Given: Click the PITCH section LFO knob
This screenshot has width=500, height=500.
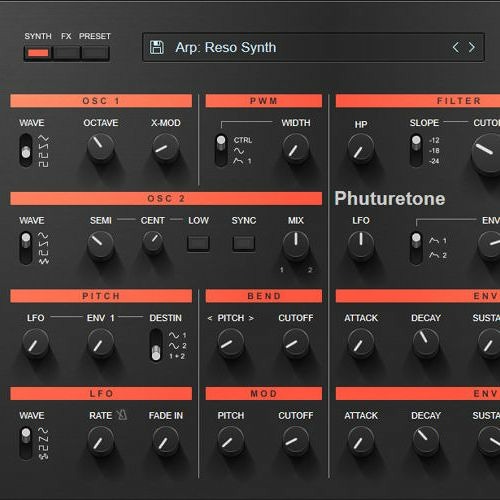Looking at the screenshot, I should pos(36,343).
